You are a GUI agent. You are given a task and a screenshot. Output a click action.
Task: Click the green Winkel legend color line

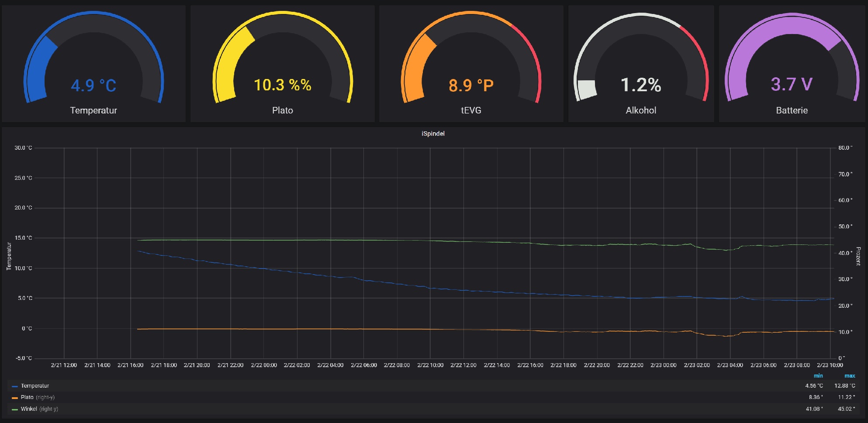point(15,409)
